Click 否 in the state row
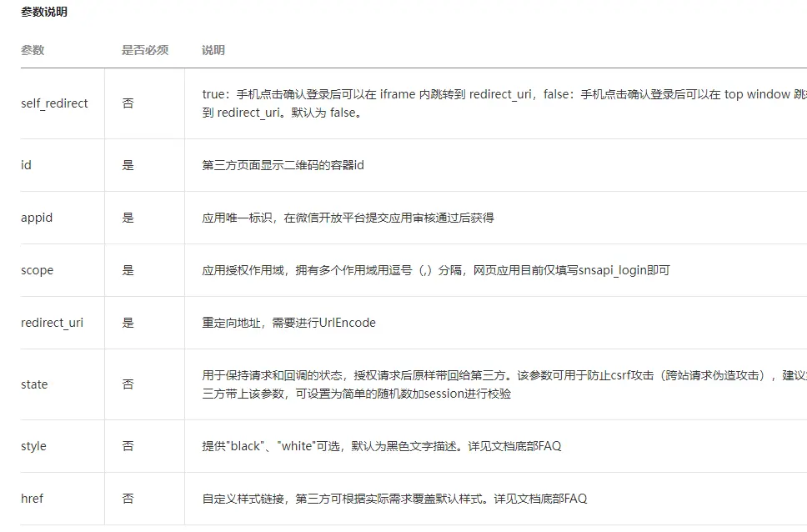This screenshot has width=807, height=532. coord(128,384)
